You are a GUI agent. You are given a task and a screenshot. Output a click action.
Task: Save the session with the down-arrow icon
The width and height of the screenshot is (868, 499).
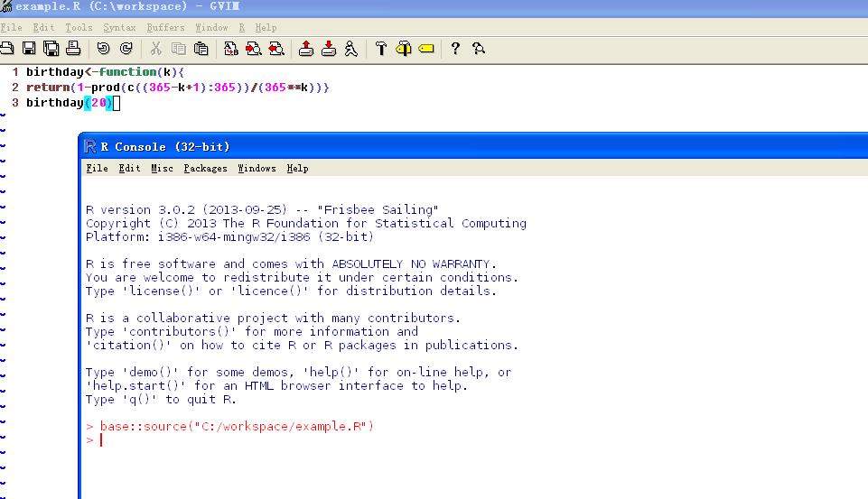329,49
